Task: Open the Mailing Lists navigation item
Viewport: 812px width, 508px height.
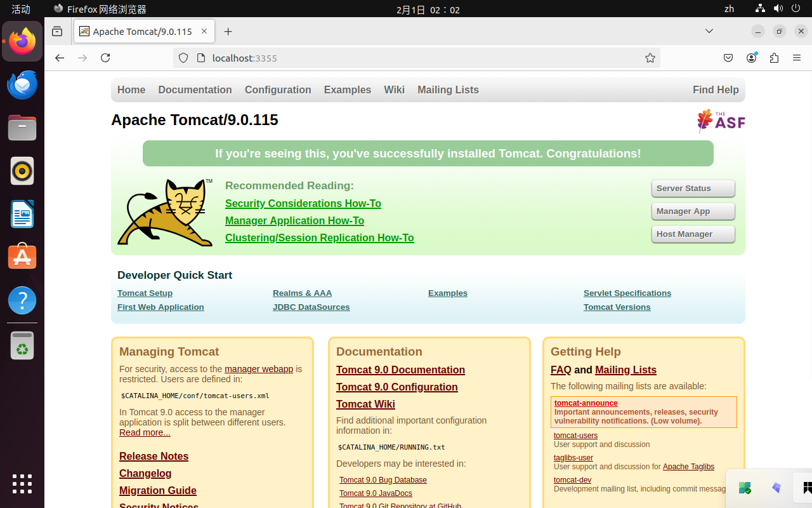Action: point(448,90)
